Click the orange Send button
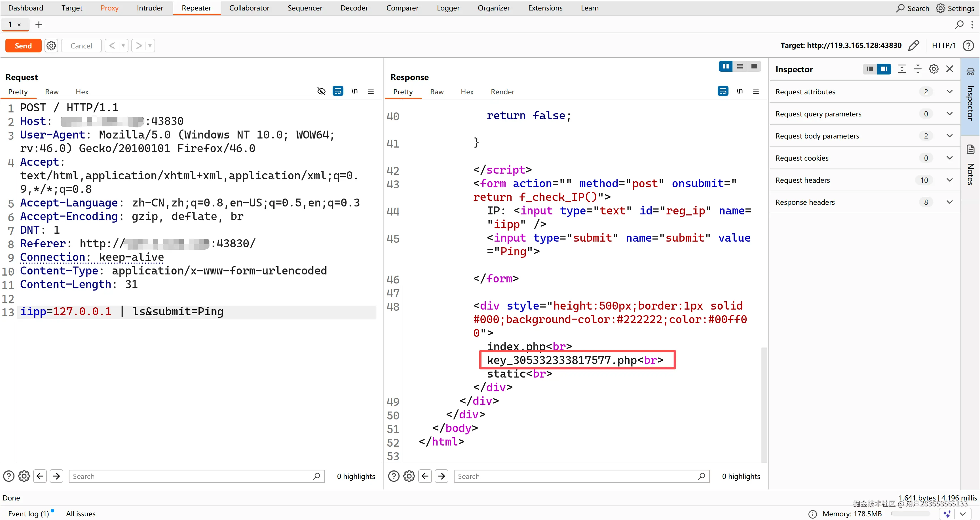The image size is (980, 520). pos(23,46)
